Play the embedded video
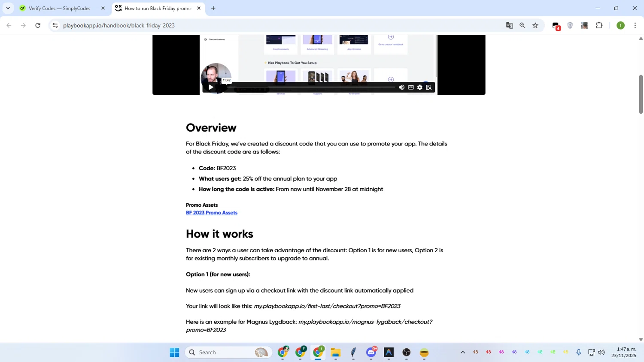This screenshot has height=362, width=644. pyautogui.click(x=210, y=87)
